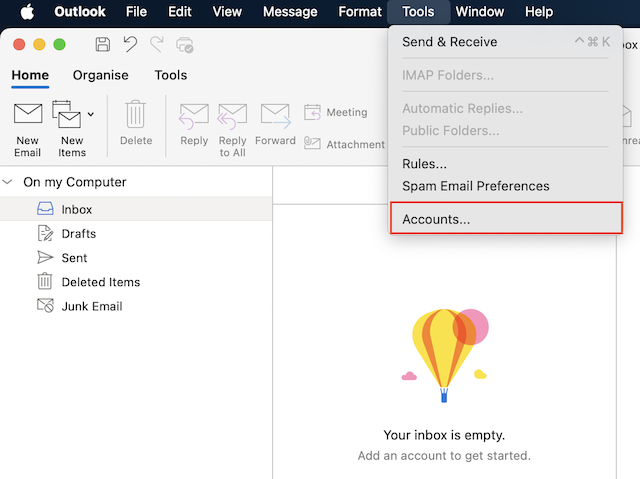Choose Rules... from Tools menu
Viewport: 640px width, 479px height.
click(506, 164)
